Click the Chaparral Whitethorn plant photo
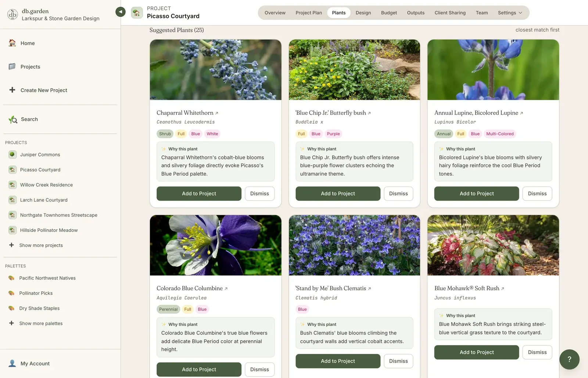588x378 pixels. tap(216, 70)
